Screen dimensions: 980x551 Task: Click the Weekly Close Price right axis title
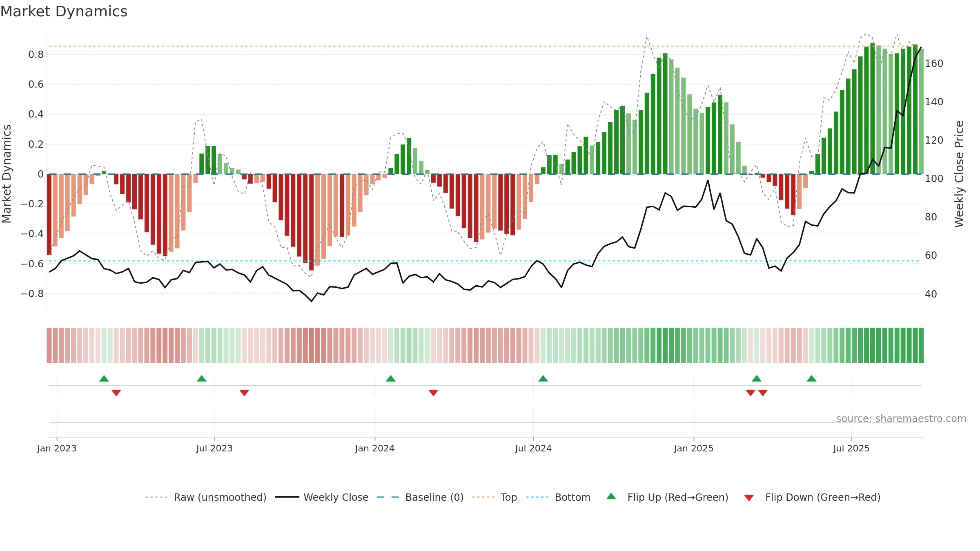point(959,174)
